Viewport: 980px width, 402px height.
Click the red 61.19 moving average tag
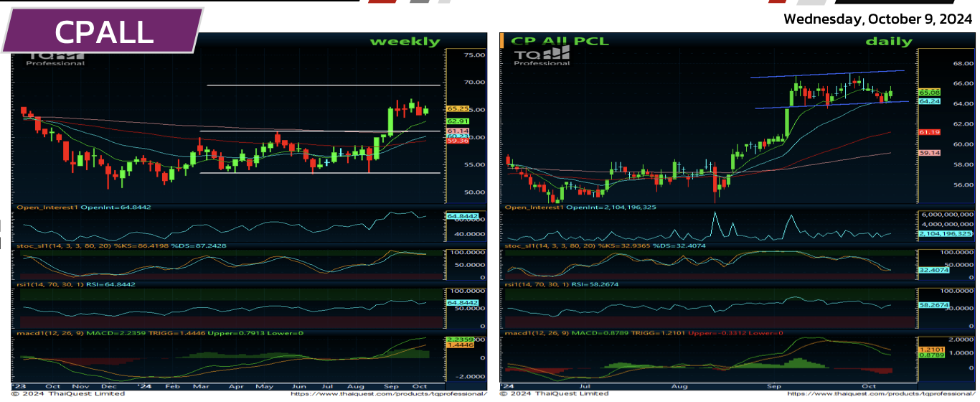pos(929,132)
